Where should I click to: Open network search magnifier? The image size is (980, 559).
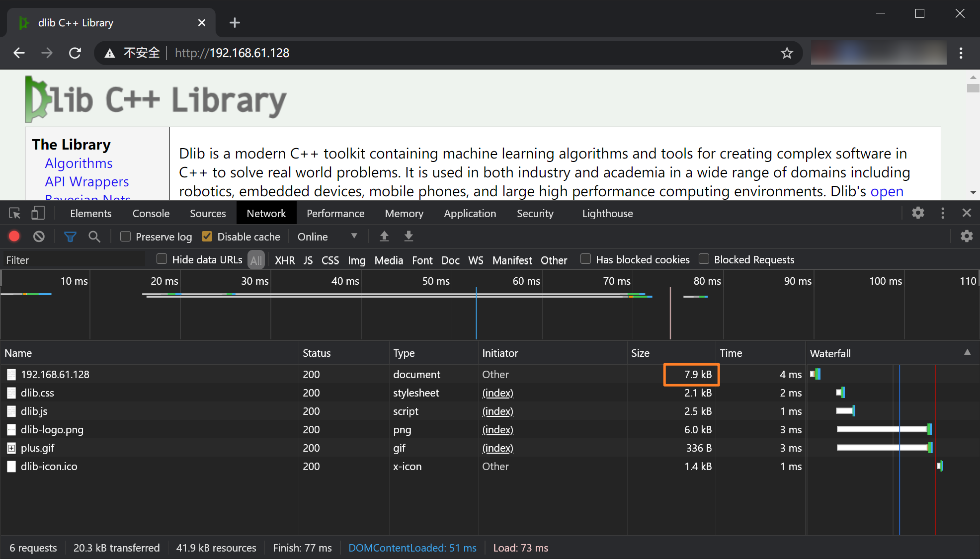94,237
